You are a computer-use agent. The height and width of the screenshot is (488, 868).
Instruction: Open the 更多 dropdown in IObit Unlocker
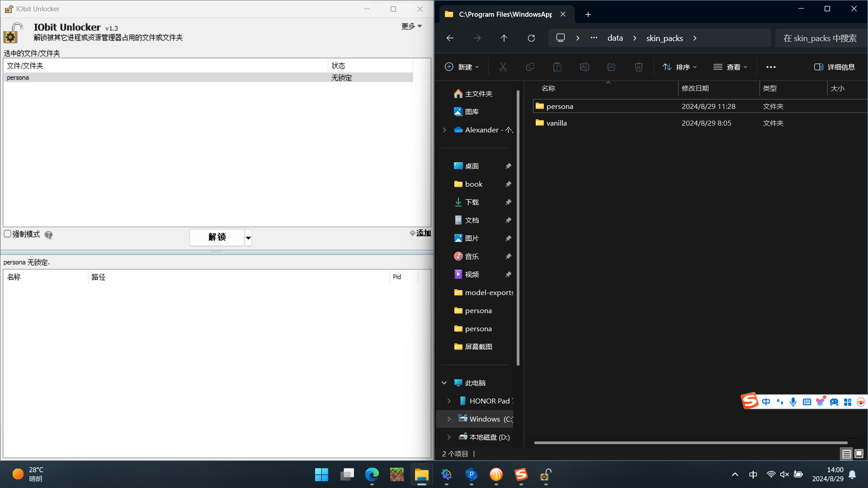tap(411, 26)
